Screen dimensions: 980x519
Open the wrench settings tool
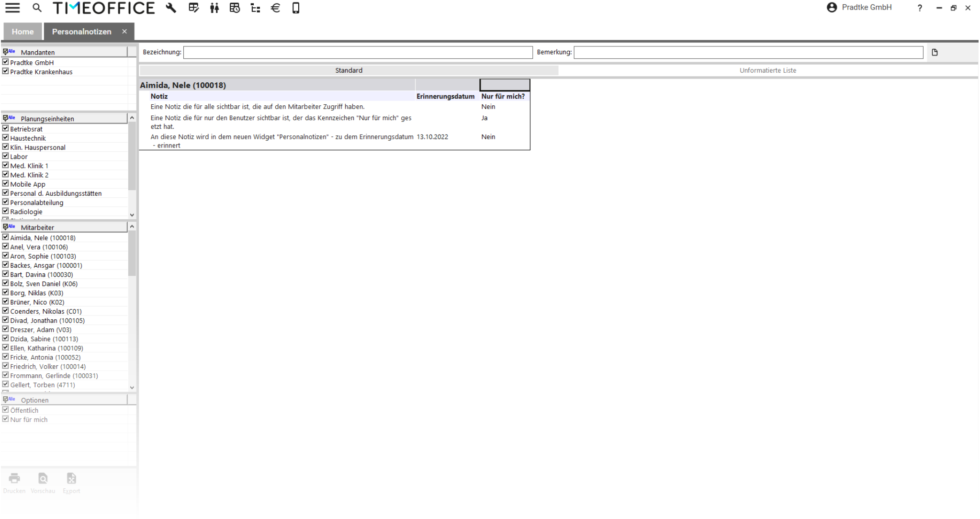pos(171,8)
